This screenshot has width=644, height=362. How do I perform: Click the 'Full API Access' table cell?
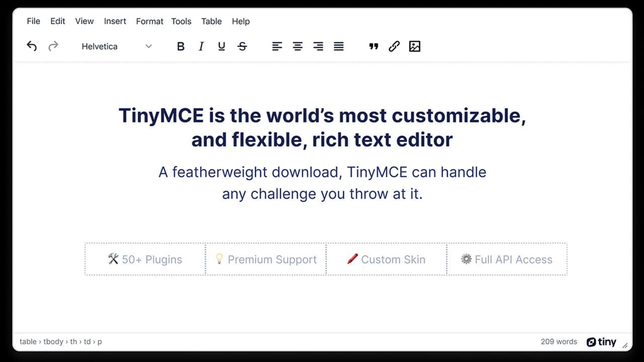click(x=507, y=259)
